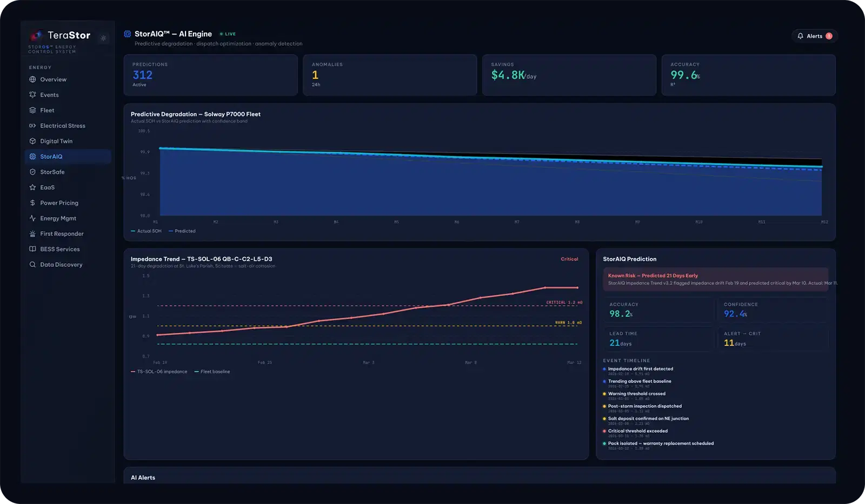
Task: Click the Confidence 92.4% tile
Action: pos(773,310)
